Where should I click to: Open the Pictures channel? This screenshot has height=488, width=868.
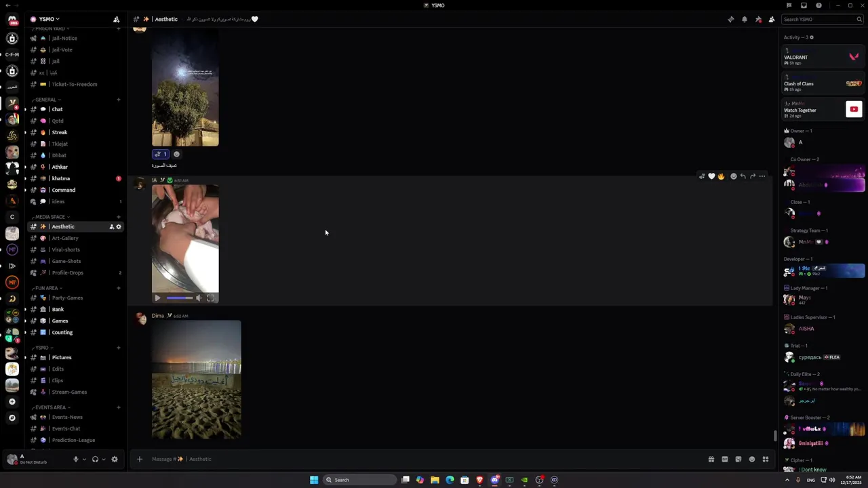(x=76, y=357)
